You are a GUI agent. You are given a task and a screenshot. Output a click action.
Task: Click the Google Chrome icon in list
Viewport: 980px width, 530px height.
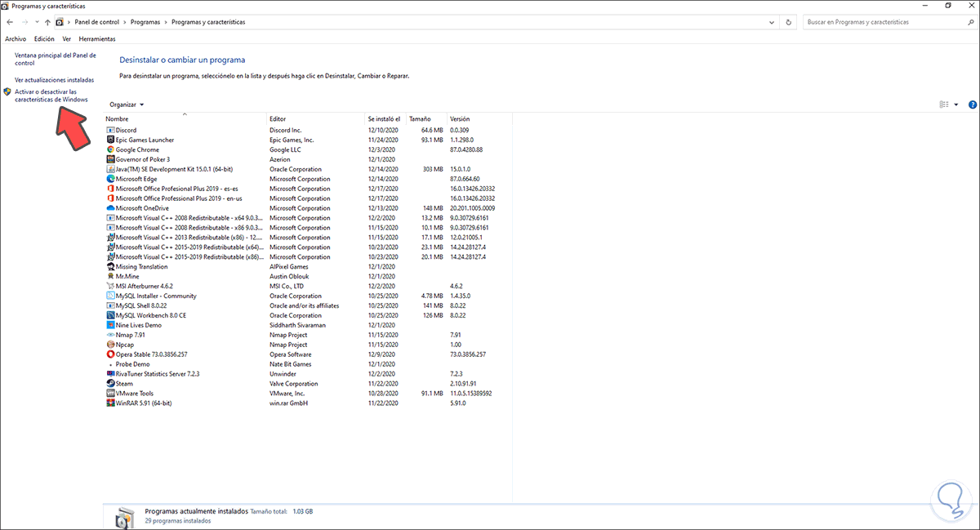[x=110, y=150]
